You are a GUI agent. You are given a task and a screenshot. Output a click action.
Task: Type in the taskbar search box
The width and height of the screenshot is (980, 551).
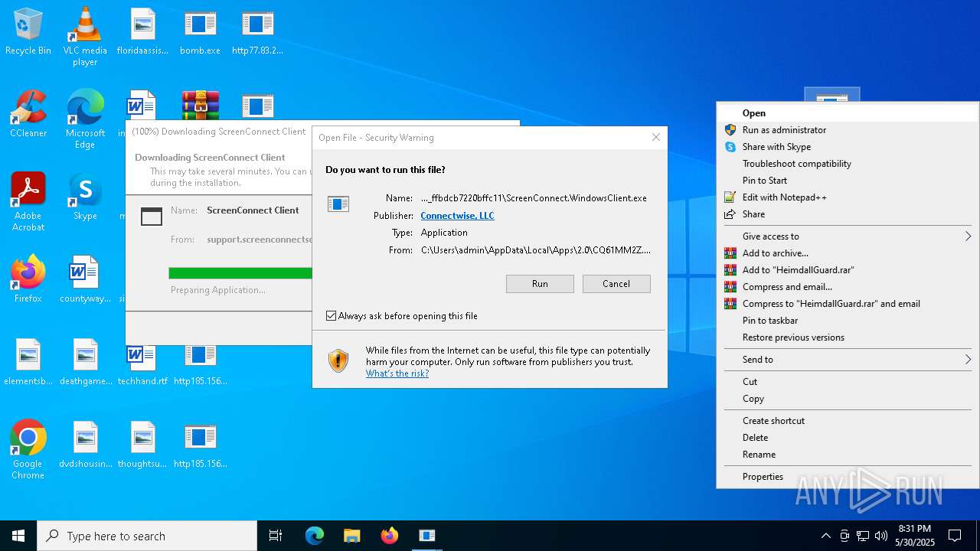(x=147, y=536)
